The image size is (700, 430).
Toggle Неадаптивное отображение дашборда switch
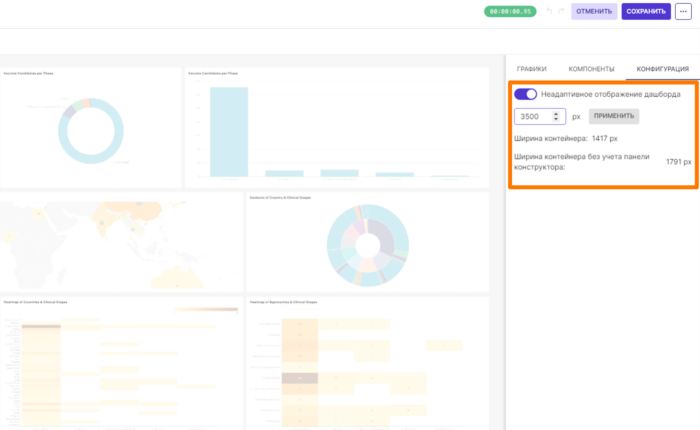click(525, 94)
